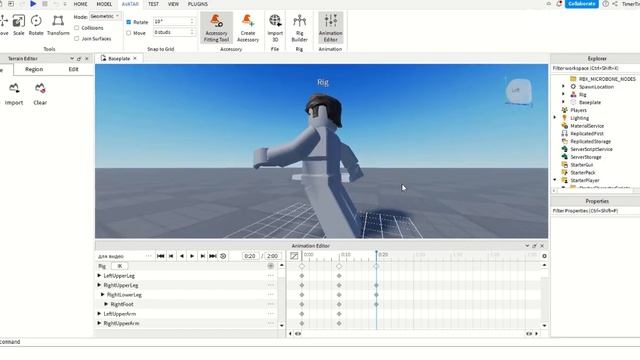Image resolution: width=640 pixels, height=360 pixels.
Task: Expand the LeftUpperLeg track
Action: [99, 276]
